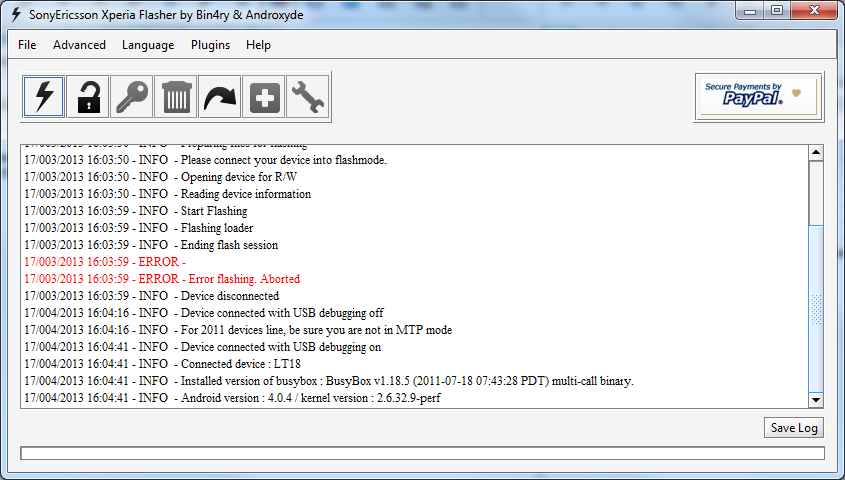Click the log vertical scrollbar thumb

pyautogui.click(x=816, y=309)
